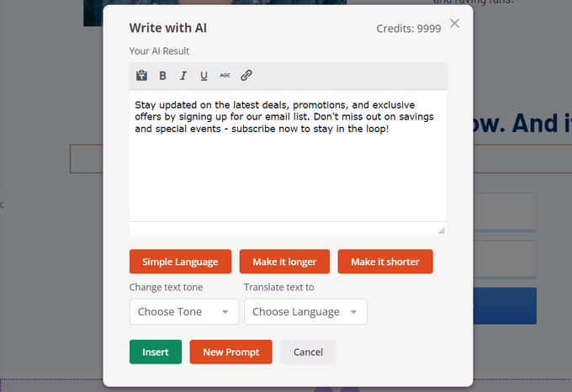Viewport: 572px width, 392px height.
Task: Apply strikethrough formatting (ABC icon)
Action: pos(225,76)
